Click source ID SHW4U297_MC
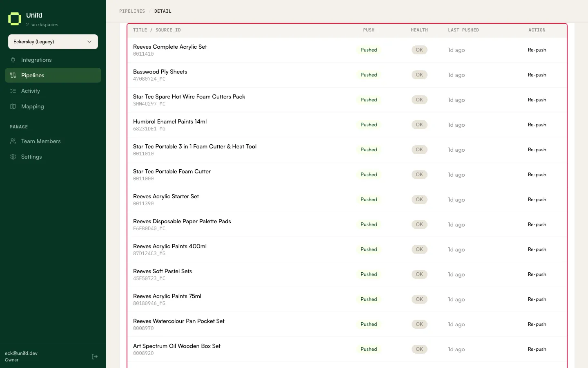Screen dimensions: 588x368 click(x=149, y=104)
